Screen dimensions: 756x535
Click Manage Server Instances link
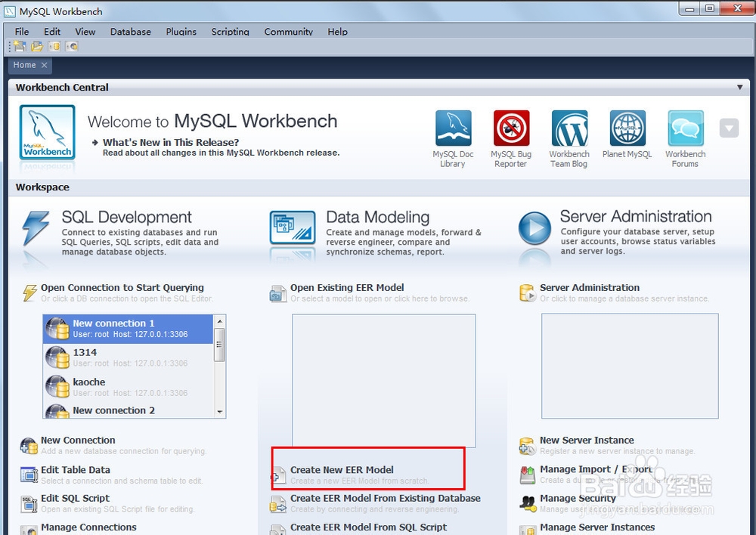click(x=597, y=527)
